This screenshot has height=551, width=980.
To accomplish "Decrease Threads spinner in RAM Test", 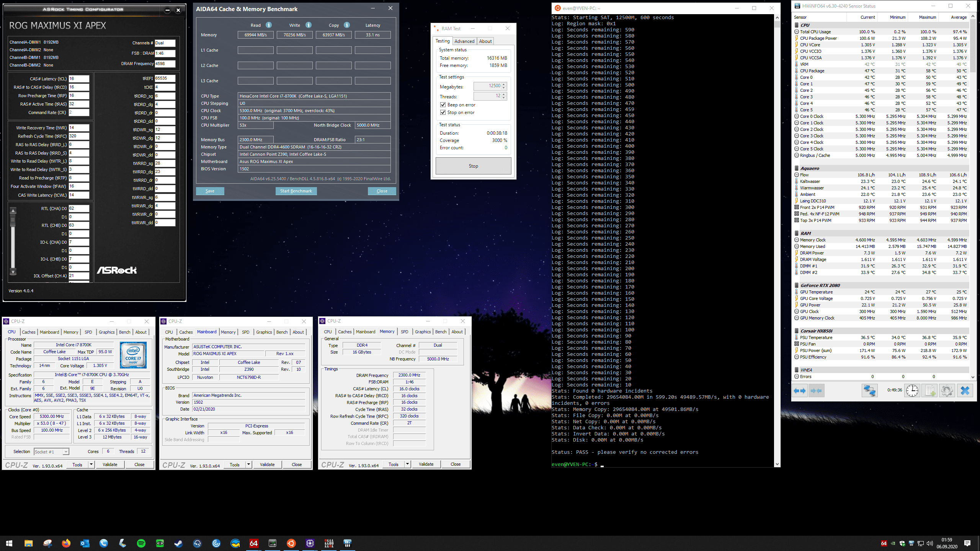I will (x=504, y=98).
